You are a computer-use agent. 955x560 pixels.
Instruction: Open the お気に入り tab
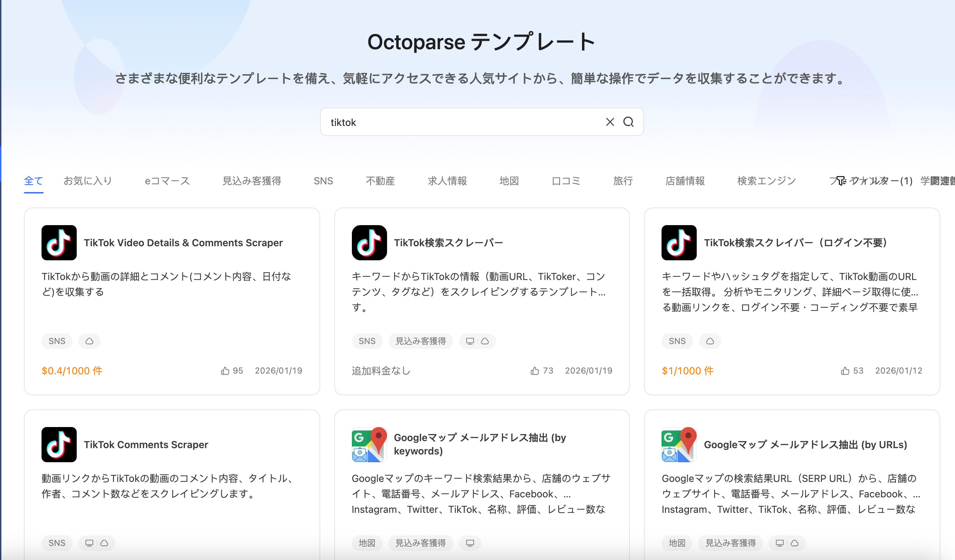(88, 181)
